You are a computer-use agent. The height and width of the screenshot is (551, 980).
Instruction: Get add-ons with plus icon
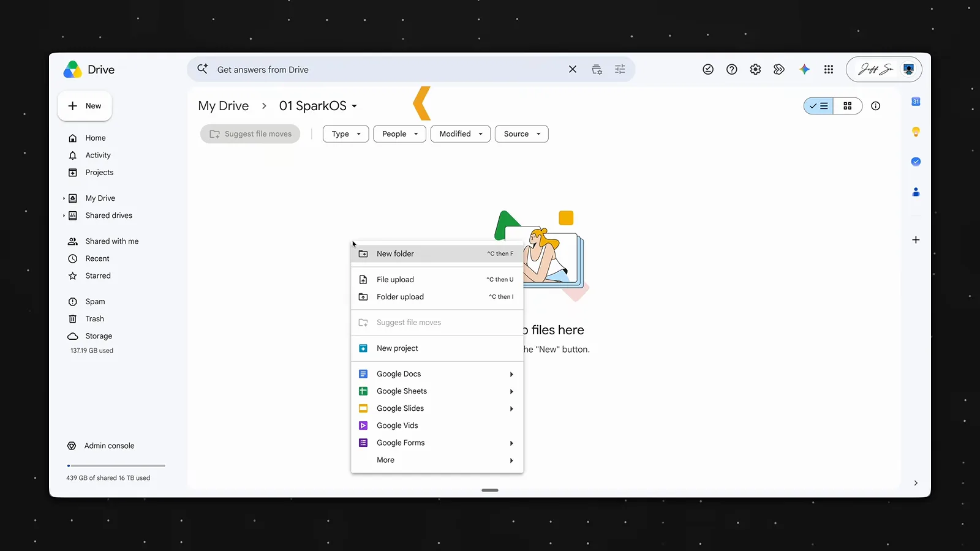click(916, 240)
